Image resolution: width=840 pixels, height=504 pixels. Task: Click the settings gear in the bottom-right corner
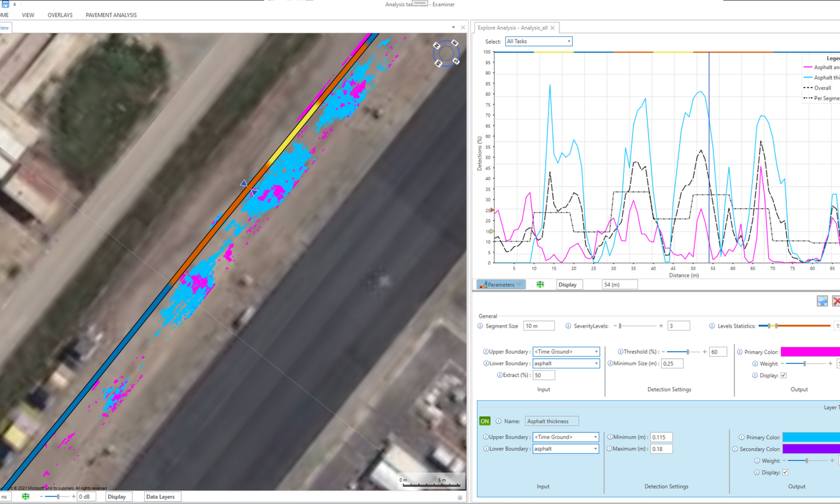pos(460,498)
